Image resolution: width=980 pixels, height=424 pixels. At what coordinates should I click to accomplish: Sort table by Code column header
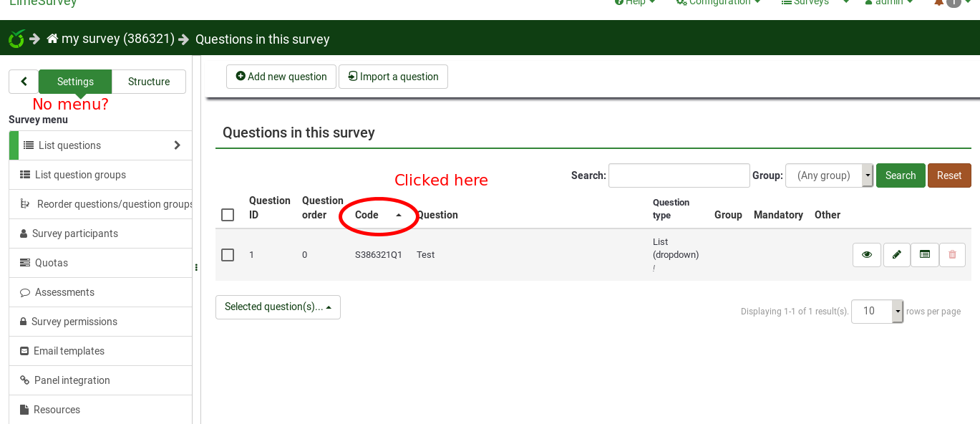tap(367, 215)
